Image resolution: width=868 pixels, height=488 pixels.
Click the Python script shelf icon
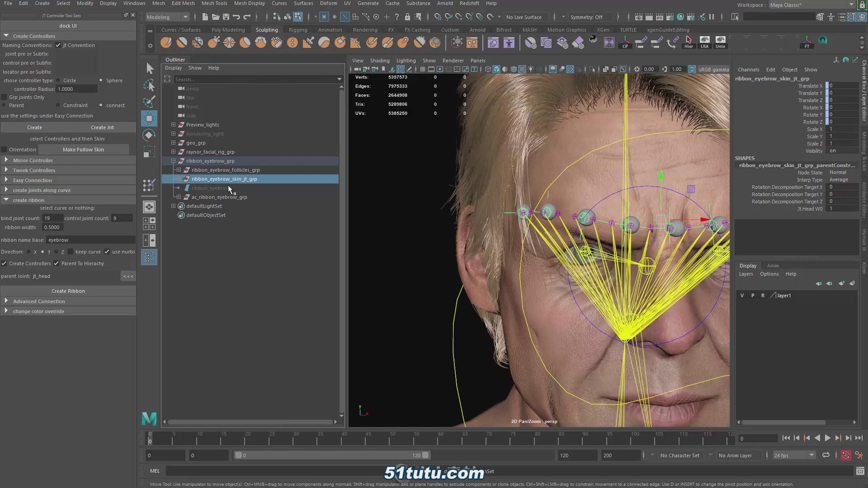coord(594,40)
